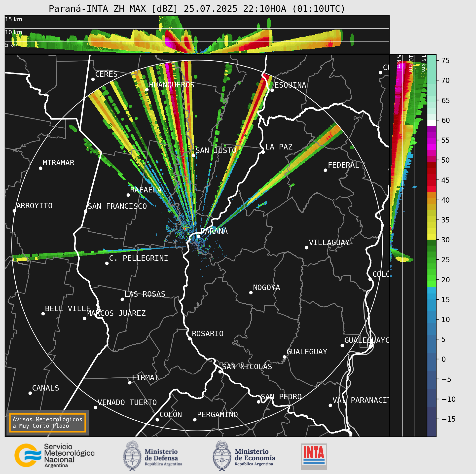Click the 30 dBZ yellow band on color scale
This screenshot has width=476, height=474.
(x=432, y=237)
